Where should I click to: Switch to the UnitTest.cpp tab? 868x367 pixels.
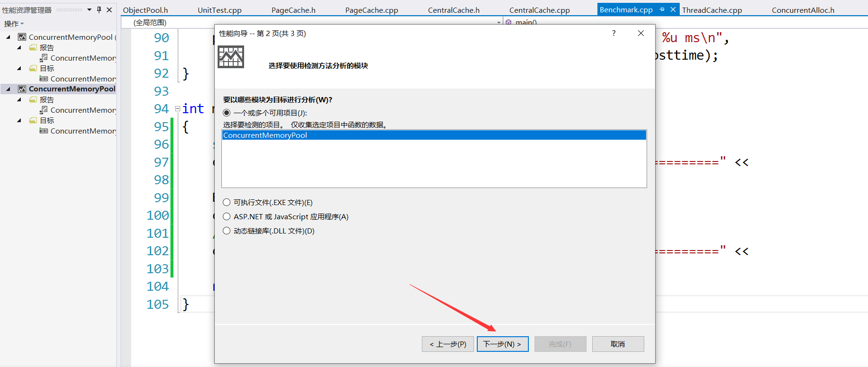pos(219,10)
